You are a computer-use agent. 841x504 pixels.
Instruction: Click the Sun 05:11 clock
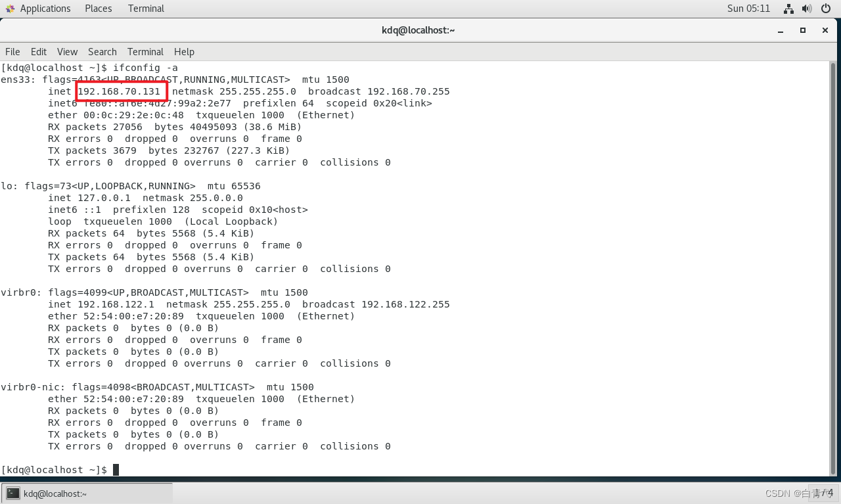coord(749,9)
